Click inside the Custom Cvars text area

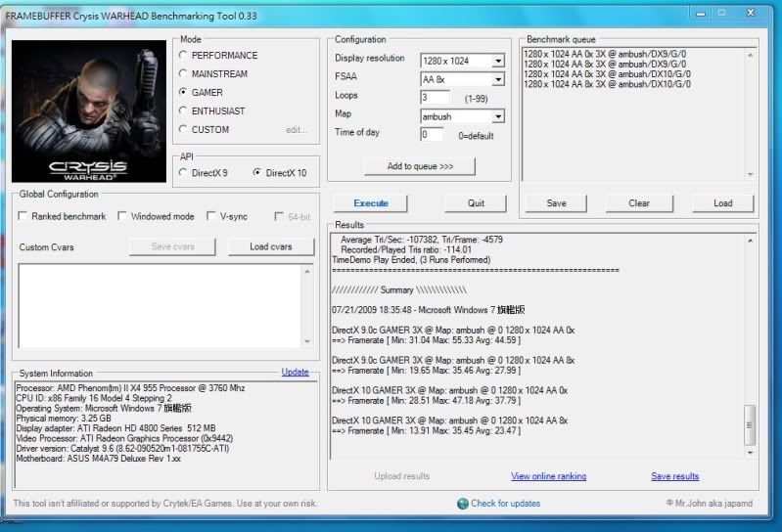click(160, 306)
